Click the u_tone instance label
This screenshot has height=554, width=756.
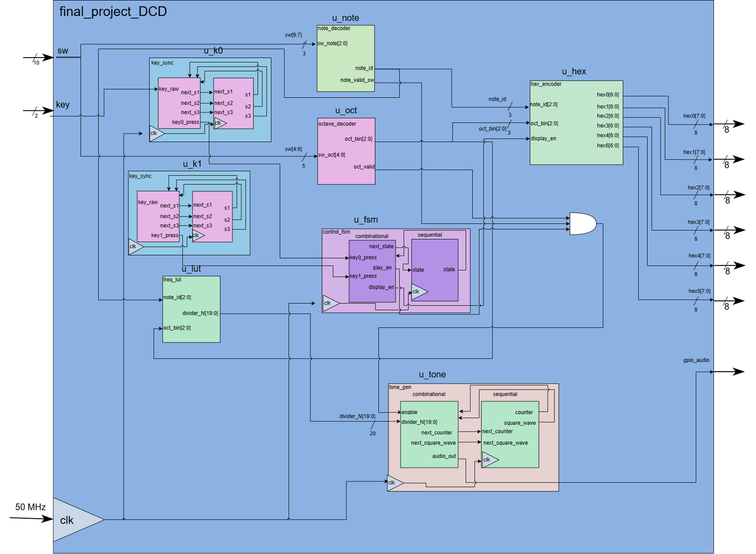[432, 375]
